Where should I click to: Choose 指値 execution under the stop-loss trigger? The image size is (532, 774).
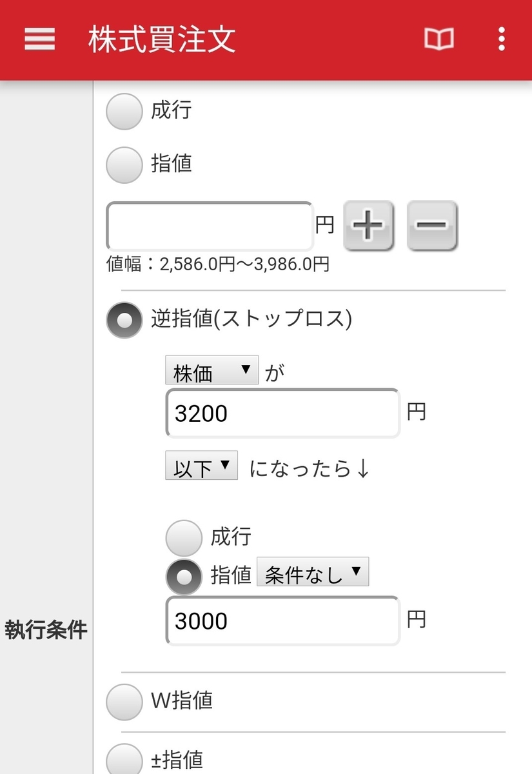click(184, 575)
